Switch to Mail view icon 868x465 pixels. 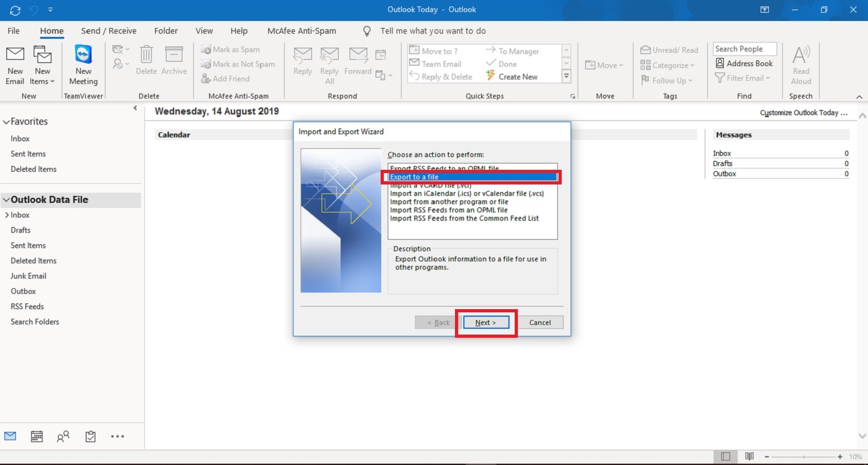click(x=10, y=436)
